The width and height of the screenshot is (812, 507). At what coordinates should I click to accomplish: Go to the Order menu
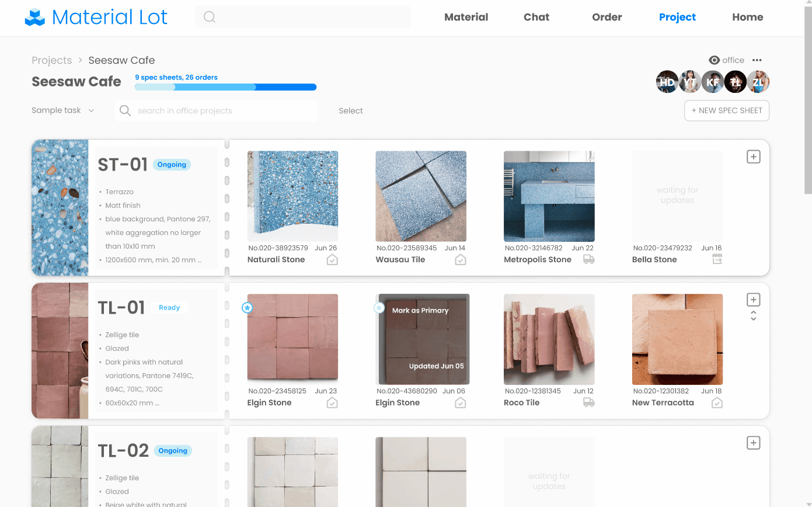pyautogui.click(x=607, y=17)
